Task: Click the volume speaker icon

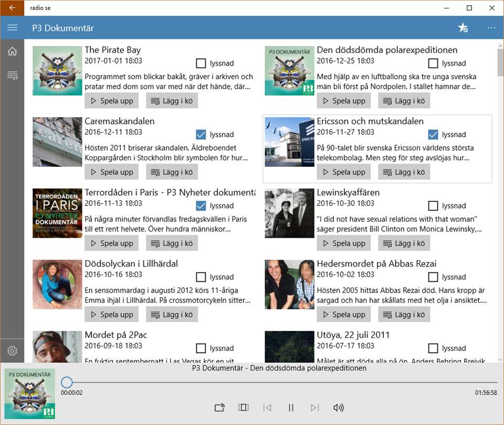Action: point(339,408)
